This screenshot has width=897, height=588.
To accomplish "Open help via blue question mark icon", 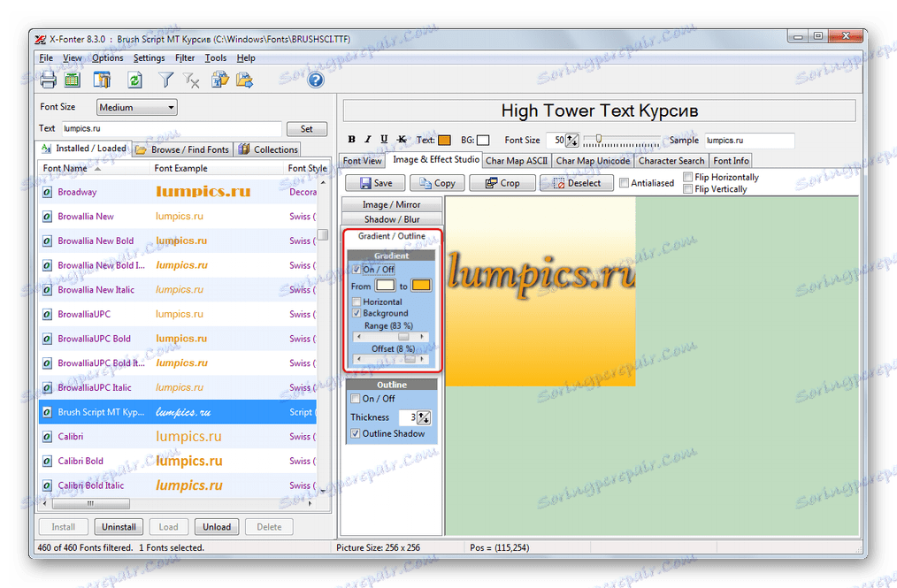I will point(315,80).
